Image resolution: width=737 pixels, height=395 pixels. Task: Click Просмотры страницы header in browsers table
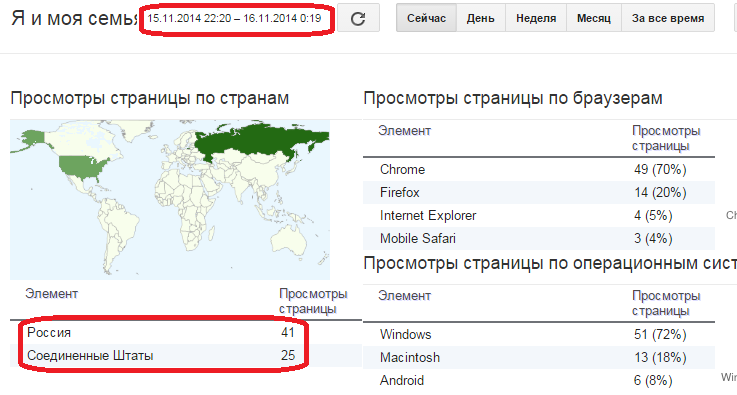[666, 138]
